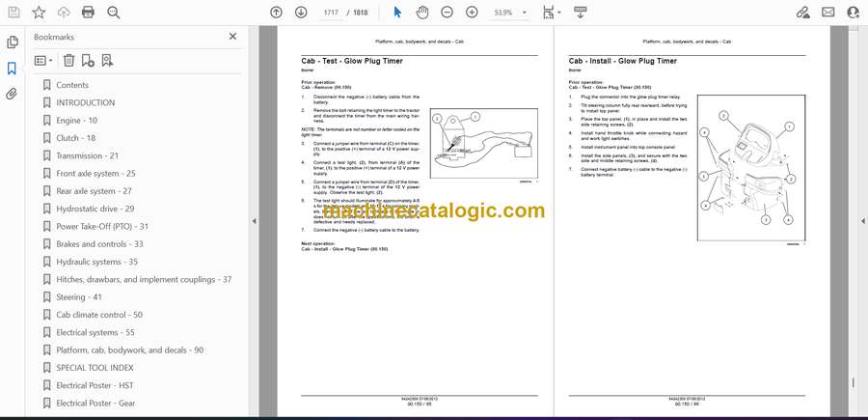The height and width of the screenshot is (420, 868).
Task: Open Hitches, drawbars, and implement couplings bookmark
Action: click(x=144, y=279)
